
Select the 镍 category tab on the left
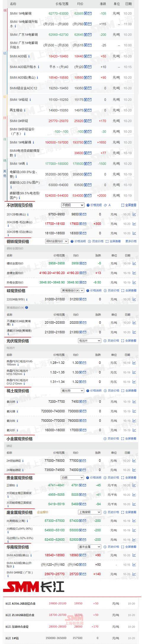click(x=4, y=139)
